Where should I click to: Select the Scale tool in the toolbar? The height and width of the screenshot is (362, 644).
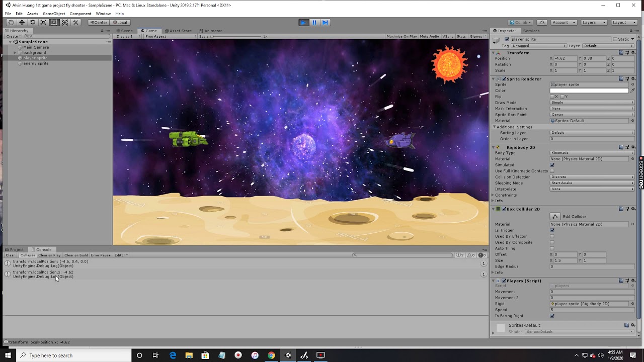pos(43,22)
